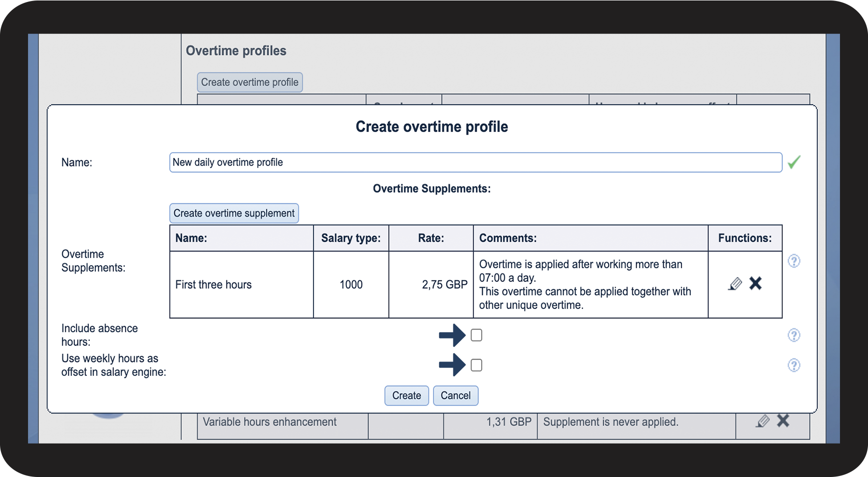Focus the profile Name input field

coord(475,162)
